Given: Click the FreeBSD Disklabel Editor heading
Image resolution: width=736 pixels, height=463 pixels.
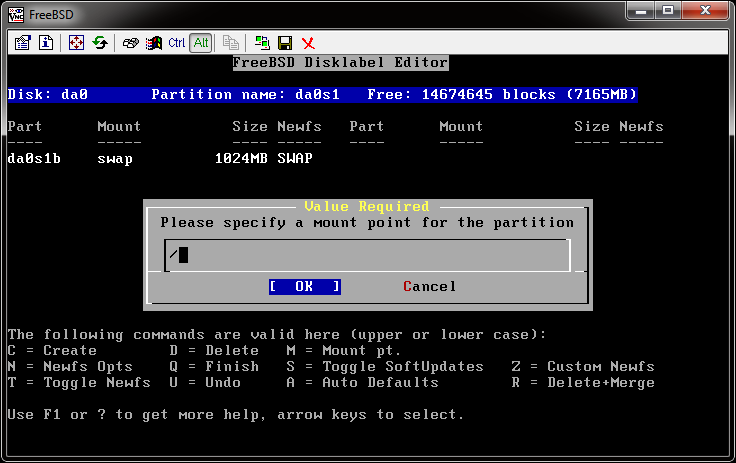Looking at the screenshot, I should click(341, 62).
